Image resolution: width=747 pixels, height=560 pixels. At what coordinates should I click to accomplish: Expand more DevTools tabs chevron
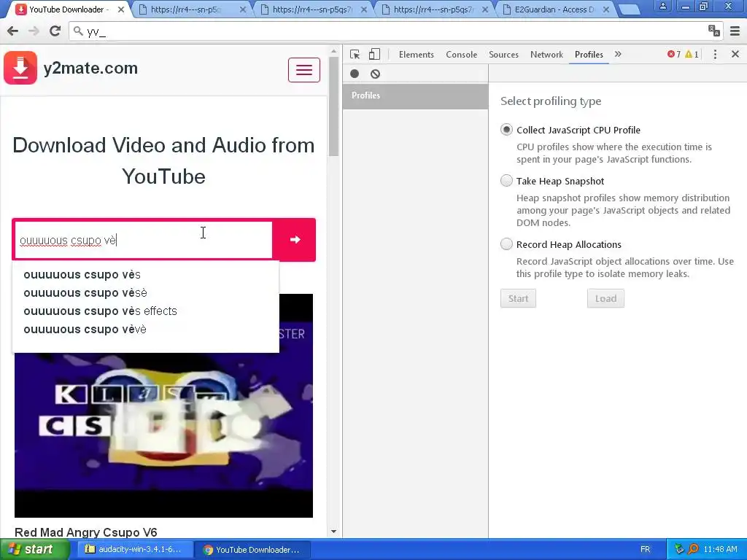click(618, 54)
